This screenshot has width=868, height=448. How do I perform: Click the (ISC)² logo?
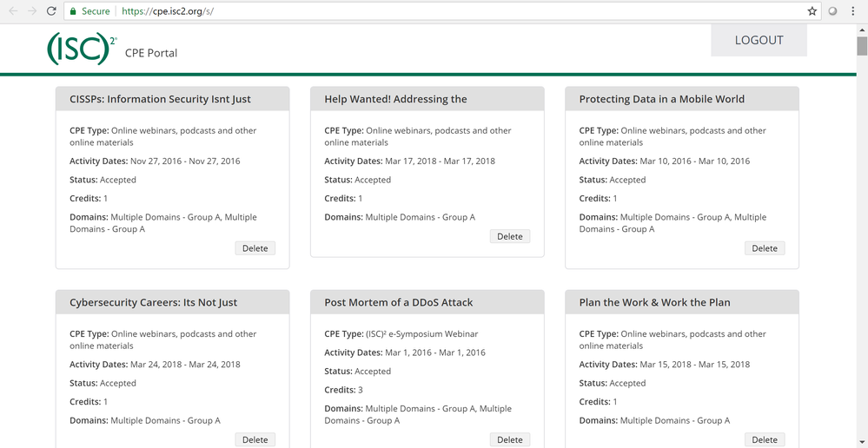pos(82,49)
